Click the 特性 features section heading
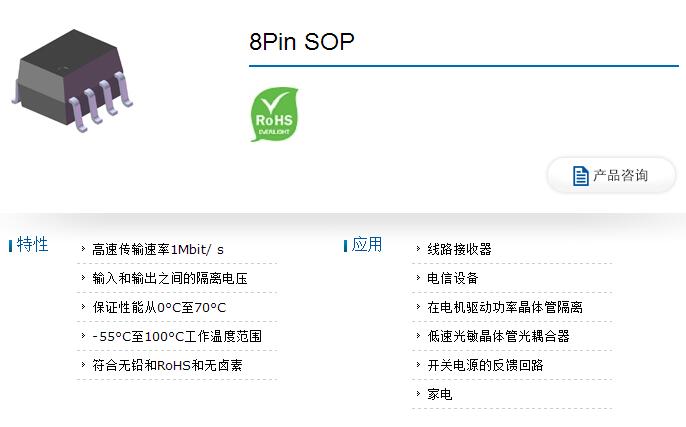The image size is (686, 427). pyautogui.click(x=32, y=244)
